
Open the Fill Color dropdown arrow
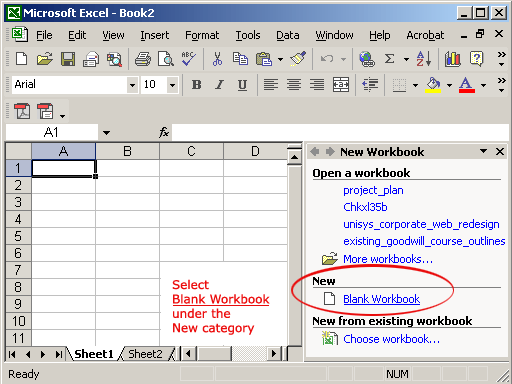pyautogui.click(x=449, y=85)
